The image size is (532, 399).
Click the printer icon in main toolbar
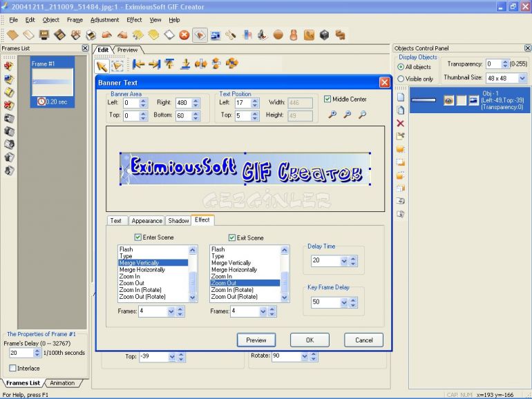click(91, 35)
